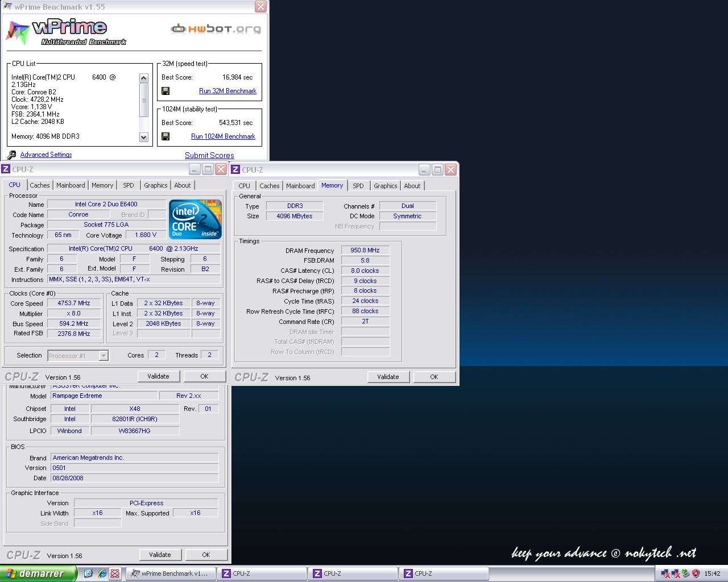Open Graphics tab in the left CPU-Z window
This screenshot has width=728, height=582.
pos(155,185)
